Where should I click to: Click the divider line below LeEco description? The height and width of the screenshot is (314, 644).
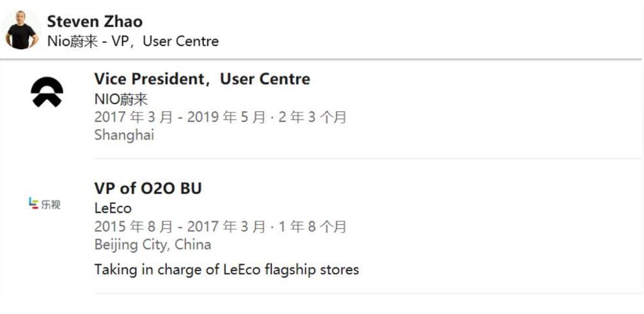(x=367, y=294)
